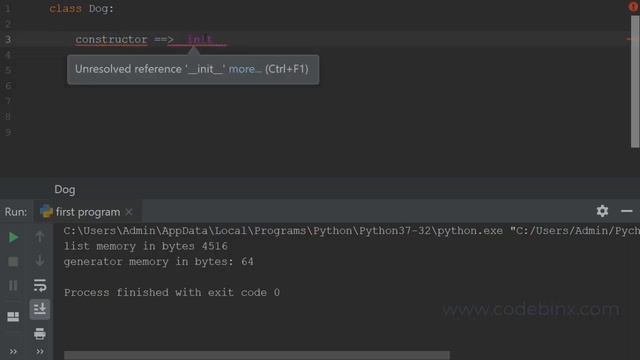Expand more left-column run actions
640x360 pixels.
[13, 351]
